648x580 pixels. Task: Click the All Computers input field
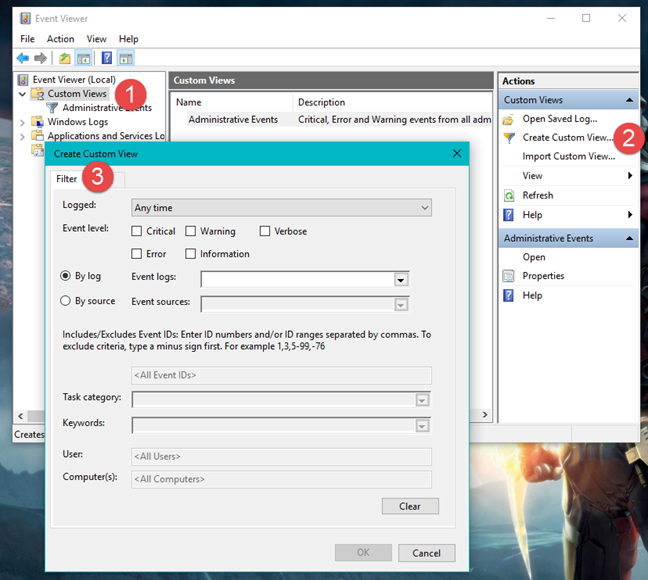[x=281, y=479]
